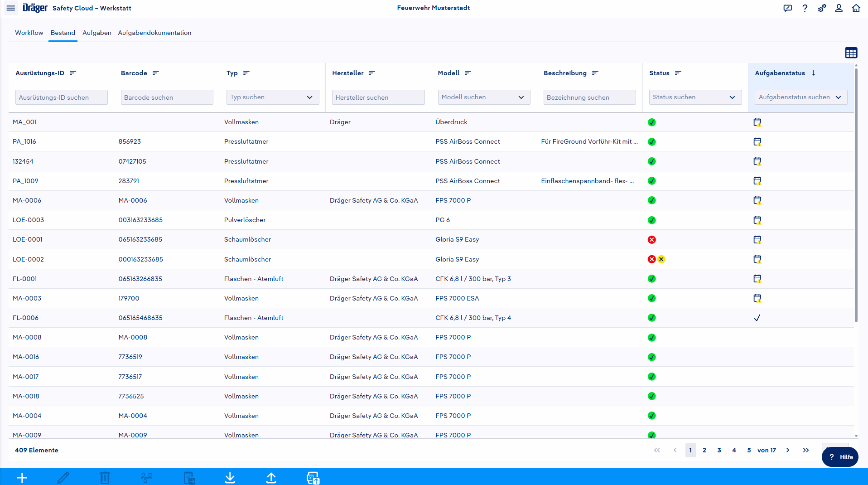The height and width of the screenshot is (485, 868).
Task: Click green status icon of PA_1016
Action: pos(652,142)
